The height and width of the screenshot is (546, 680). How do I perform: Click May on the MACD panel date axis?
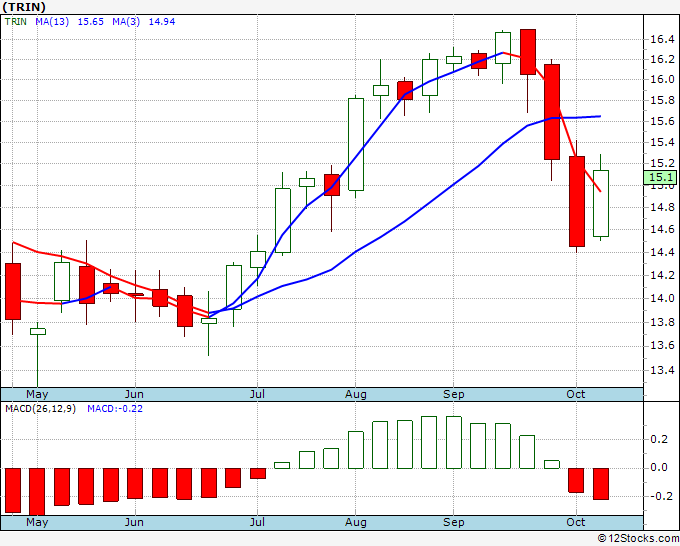[x=37, y=522]
